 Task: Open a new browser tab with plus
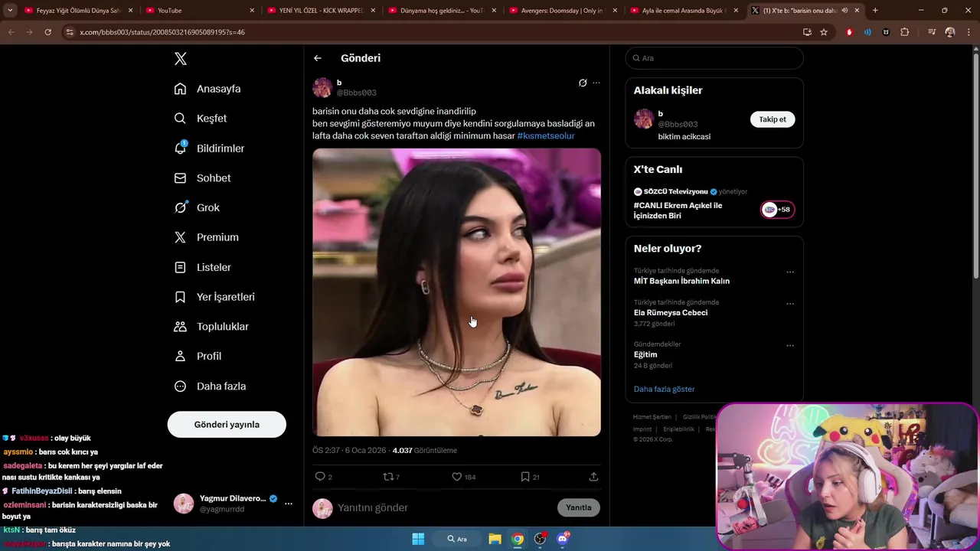875,11
